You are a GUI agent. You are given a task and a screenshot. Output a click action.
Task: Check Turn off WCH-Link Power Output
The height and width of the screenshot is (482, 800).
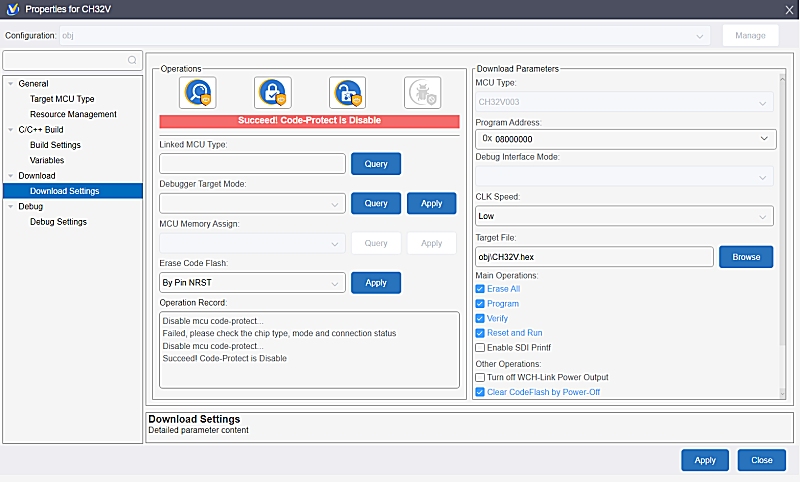(x=480, y=377)
